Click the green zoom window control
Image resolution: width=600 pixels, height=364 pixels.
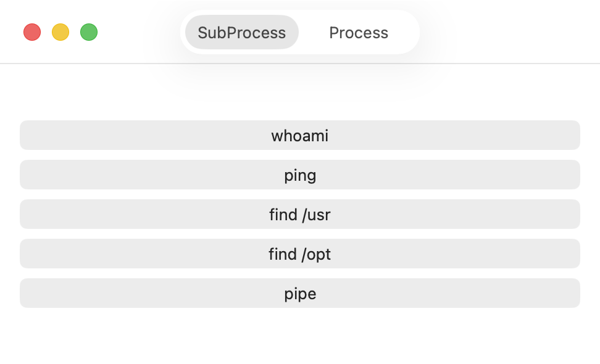[x=89, y=32]
